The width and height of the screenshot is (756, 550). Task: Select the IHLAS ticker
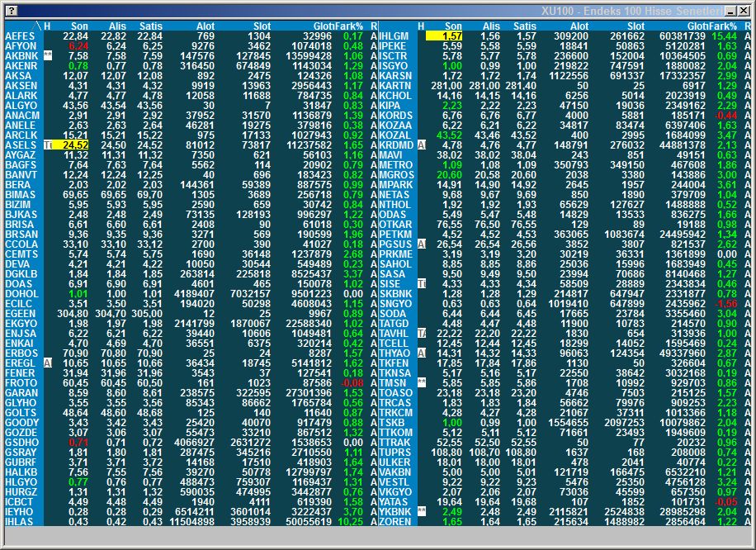tap(19, 522)
